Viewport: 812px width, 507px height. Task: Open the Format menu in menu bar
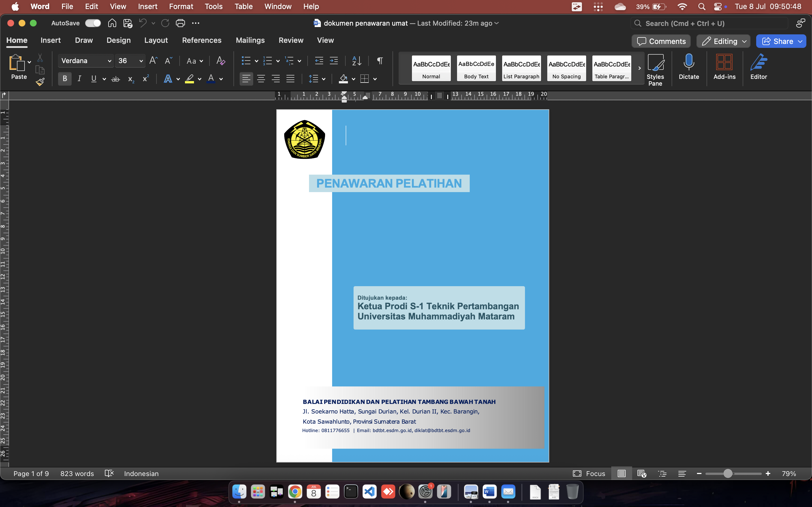(x=181, y=6)
